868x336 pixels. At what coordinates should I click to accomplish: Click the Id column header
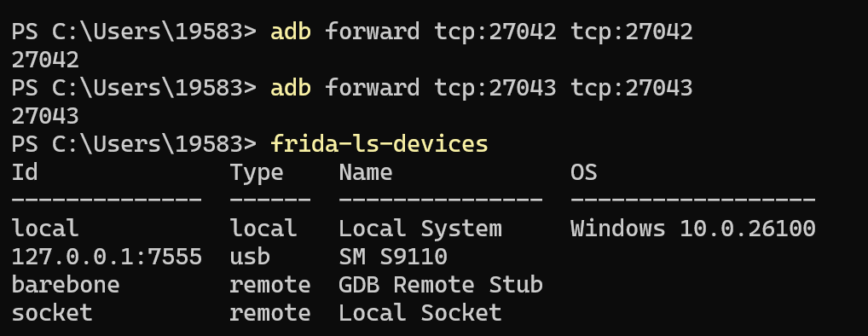25,172
